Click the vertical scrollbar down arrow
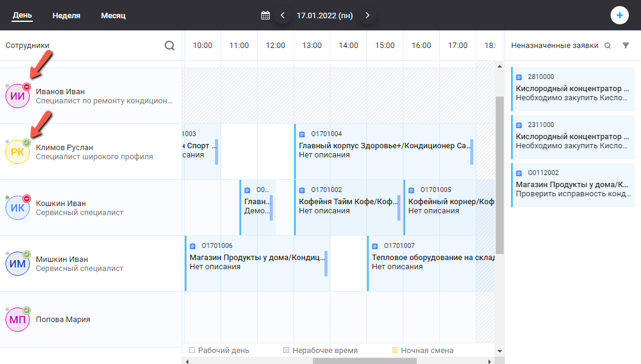Screen dimensions: 641x364 pyautogui.click(x=499, y=351)
